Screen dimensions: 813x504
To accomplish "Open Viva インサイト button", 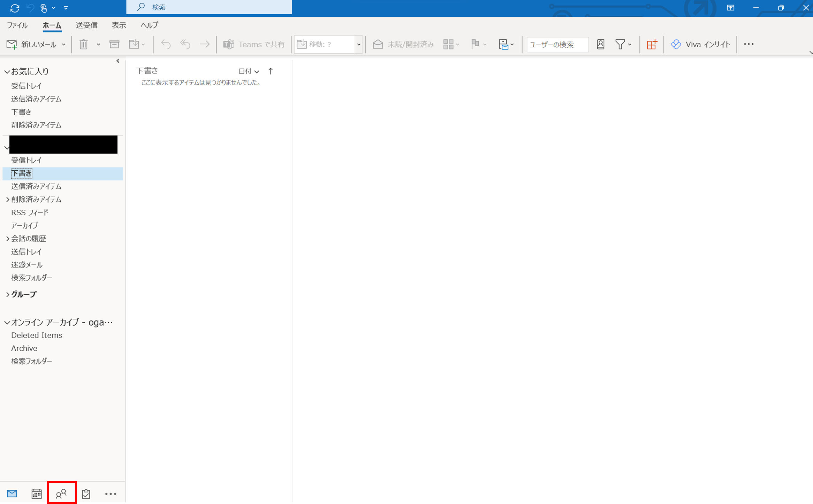I will [700, 44].
